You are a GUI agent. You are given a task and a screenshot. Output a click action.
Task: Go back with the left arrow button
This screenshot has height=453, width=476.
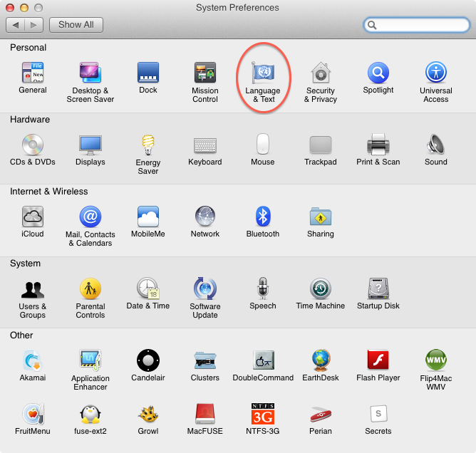(x=16, y=25)
